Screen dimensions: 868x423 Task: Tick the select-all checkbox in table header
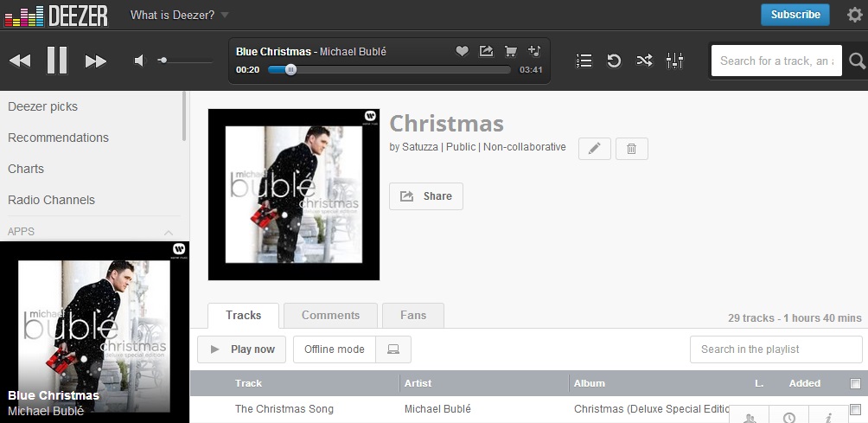[855, 384]
